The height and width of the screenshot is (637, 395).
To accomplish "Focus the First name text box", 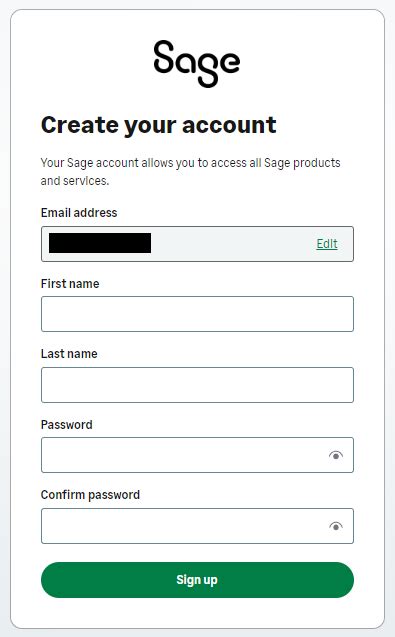I will click(197, 314).
